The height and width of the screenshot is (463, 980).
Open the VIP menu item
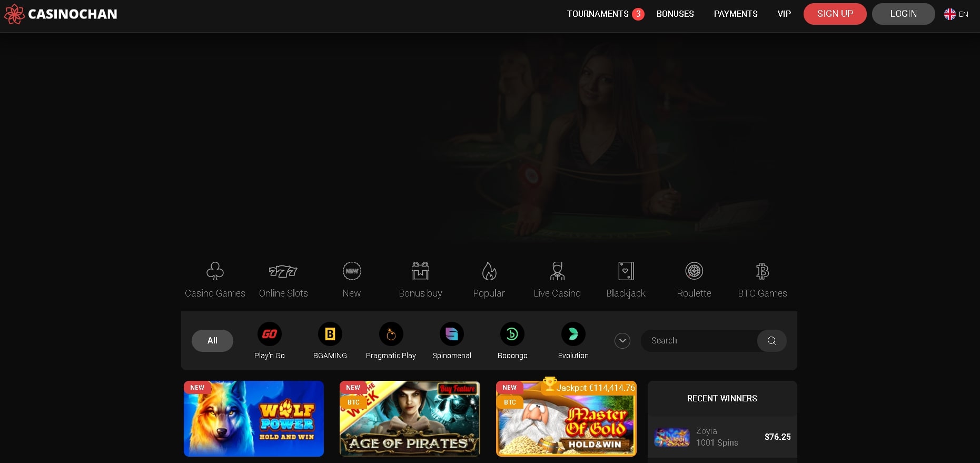[784, 14]
